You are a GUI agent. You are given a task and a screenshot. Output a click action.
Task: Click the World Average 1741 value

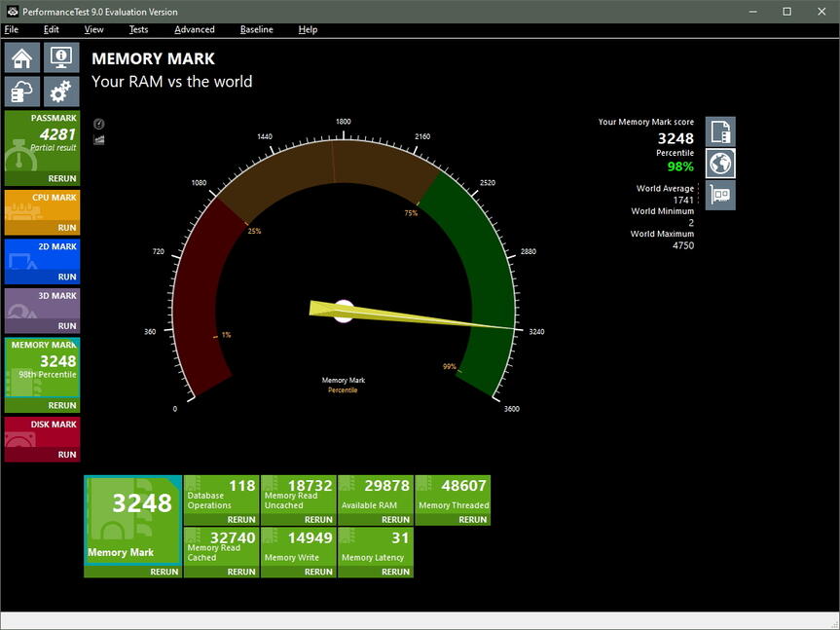(x=683, y=200)
